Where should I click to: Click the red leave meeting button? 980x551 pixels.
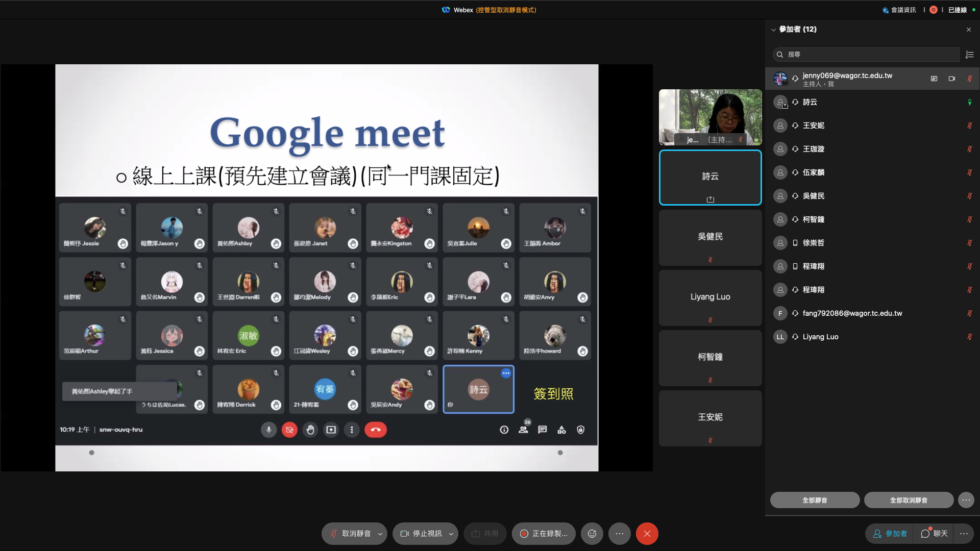click(x=647, y=534)
